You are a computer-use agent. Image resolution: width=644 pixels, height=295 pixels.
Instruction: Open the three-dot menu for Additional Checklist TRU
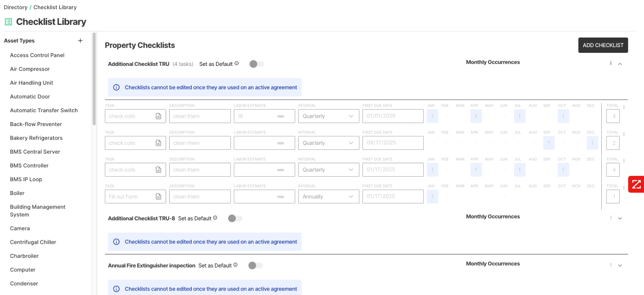(610, 64)
